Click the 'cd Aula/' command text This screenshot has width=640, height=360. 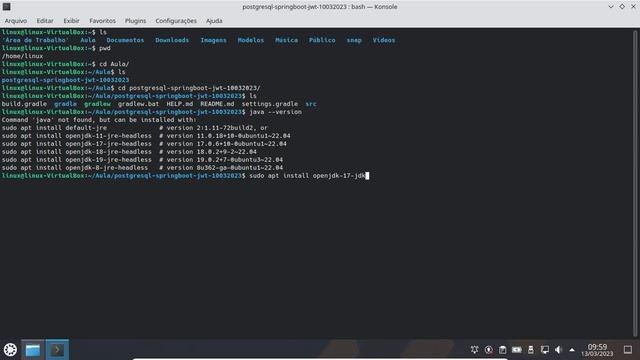coord(114,64)
